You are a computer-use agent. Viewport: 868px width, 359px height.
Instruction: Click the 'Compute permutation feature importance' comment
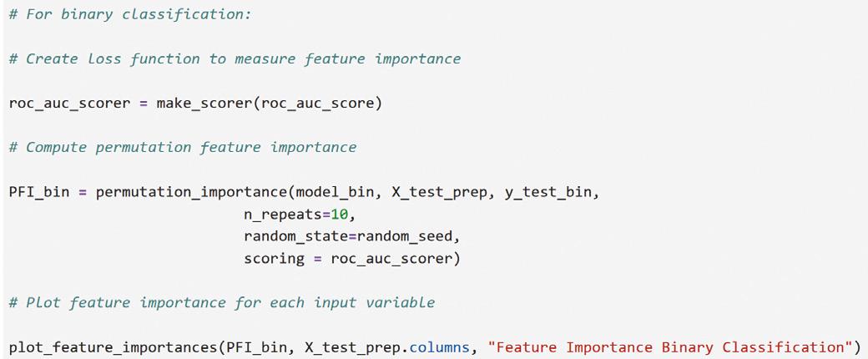click(x=183, y=148)
